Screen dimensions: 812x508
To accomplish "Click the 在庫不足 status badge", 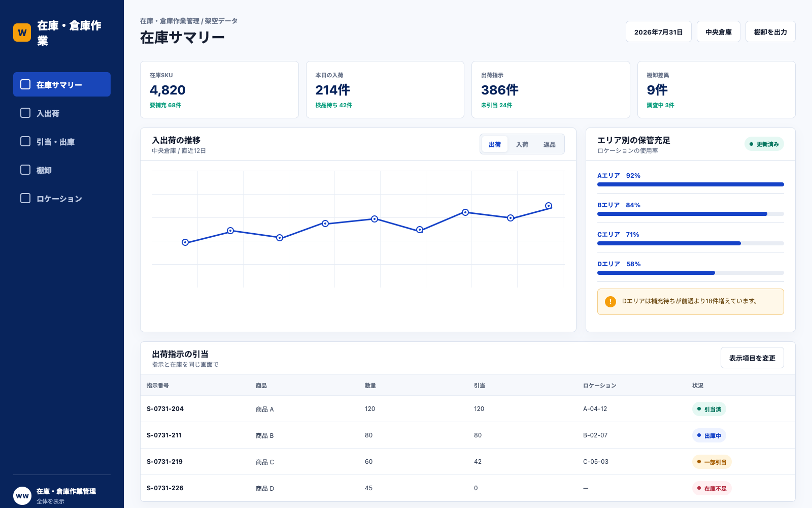I will point(712,488).
